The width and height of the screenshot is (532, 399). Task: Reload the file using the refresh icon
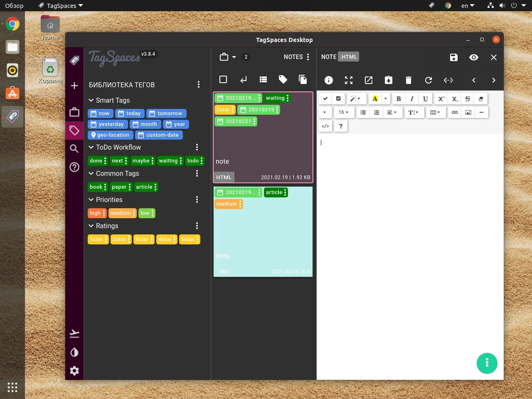coord(428,80)
